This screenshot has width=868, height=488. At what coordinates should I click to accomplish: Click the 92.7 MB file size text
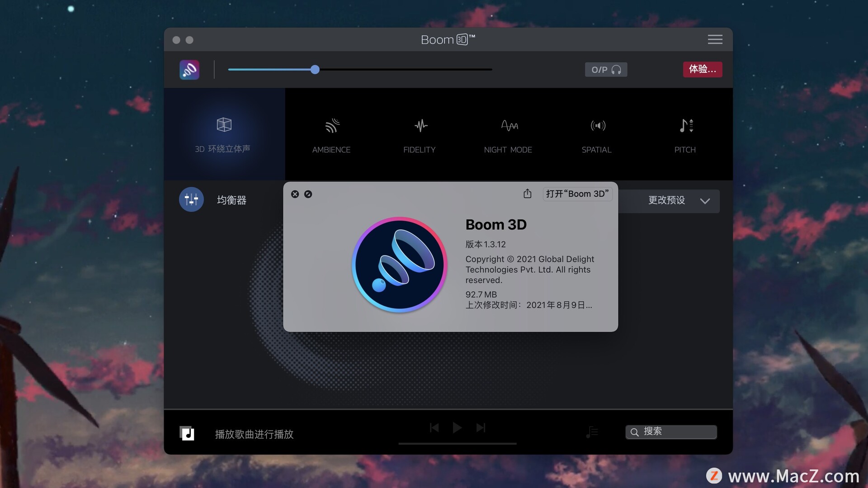pos(481,294)
